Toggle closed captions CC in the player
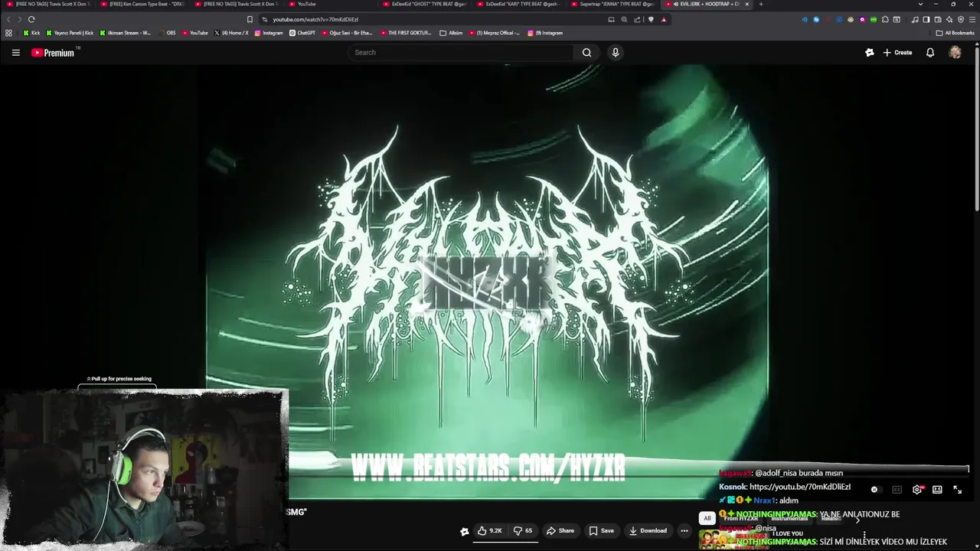Image resolution: width=980 pixels, height=551 pixels. point(897,490)
